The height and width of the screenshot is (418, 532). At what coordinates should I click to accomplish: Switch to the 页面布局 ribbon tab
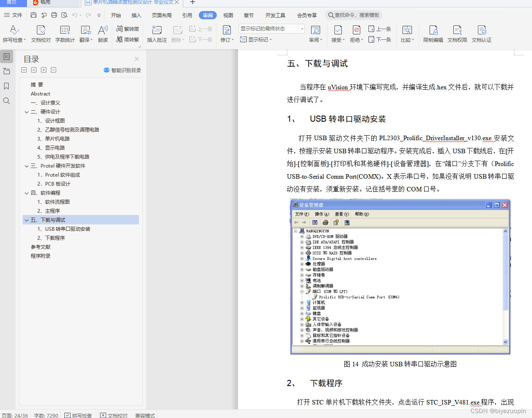(x=162, y=15)
